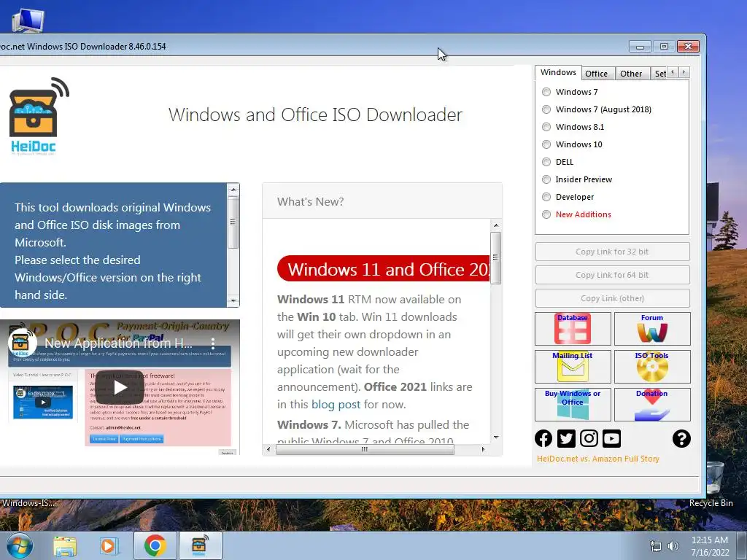Click What's New horizontal scrollbar thumb
This screenshot has height=560, width=747.
pyautogui.click(x=365, y=449)
